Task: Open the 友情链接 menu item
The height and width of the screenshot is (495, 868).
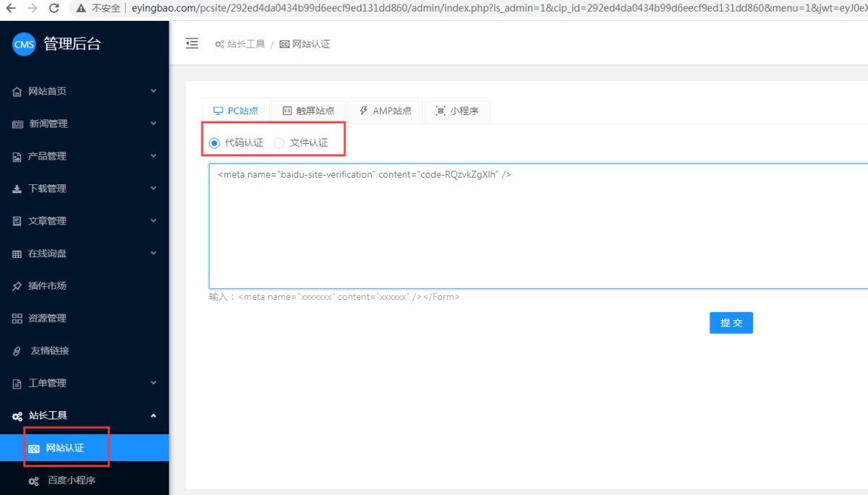Action: [x=85, y=351]
